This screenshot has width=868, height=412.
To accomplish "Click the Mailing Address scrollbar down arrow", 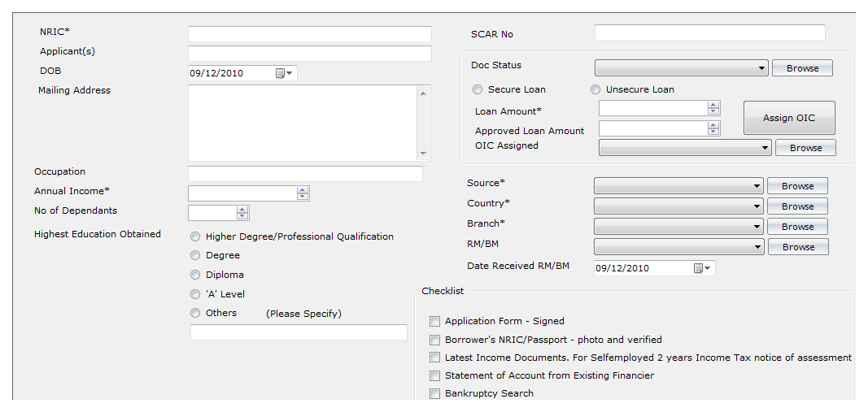I will [x=423, y=154].
